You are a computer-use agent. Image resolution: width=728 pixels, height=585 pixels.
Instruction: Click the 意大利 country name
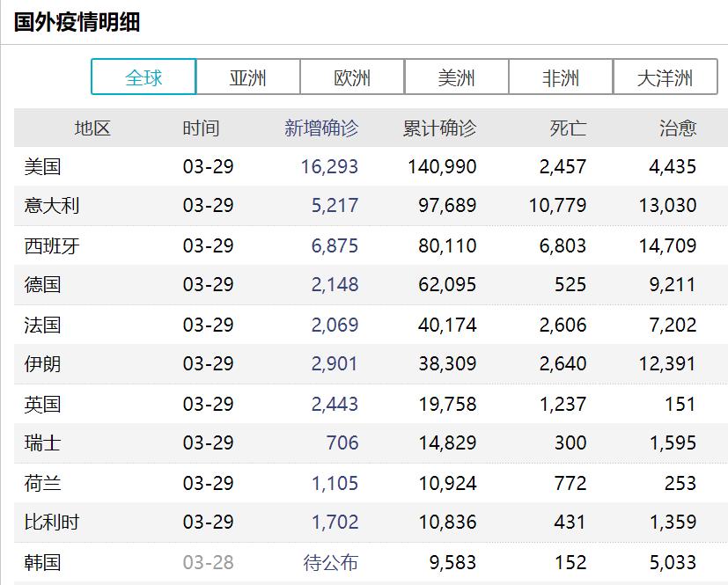click(x=43, y=205)
